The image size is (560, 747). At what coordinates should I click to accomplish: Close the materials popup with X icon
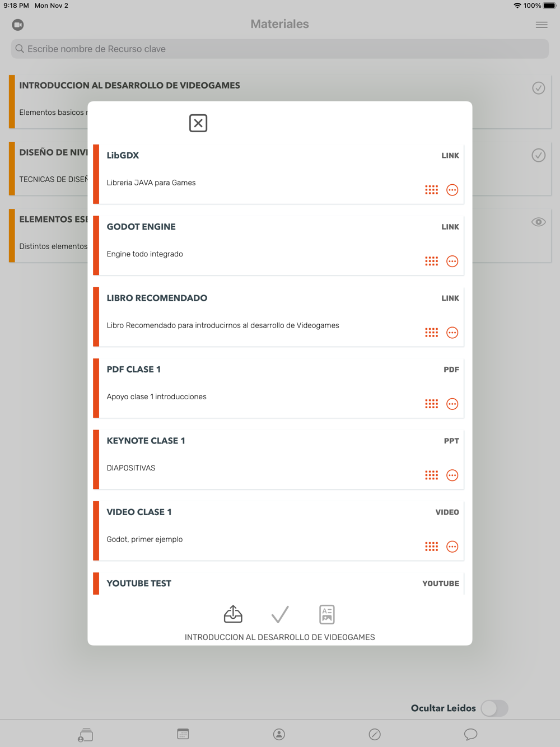click(198, 123)
